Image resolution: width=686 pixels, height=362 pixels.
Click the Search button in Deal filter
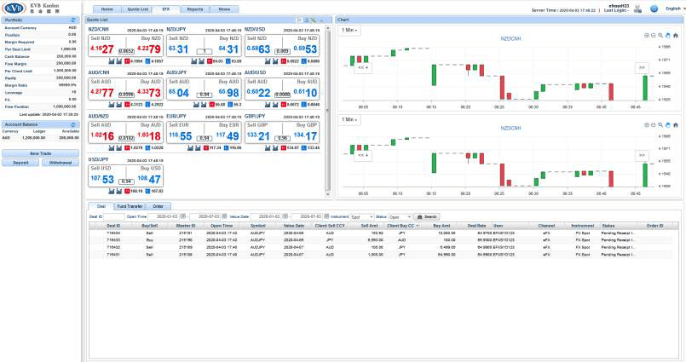click(427, 217)
